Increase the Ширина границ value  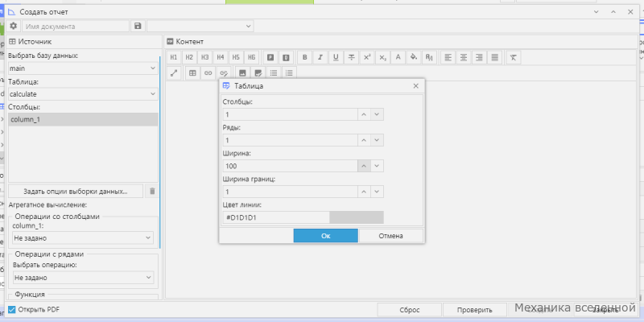(x=364, y=192)
